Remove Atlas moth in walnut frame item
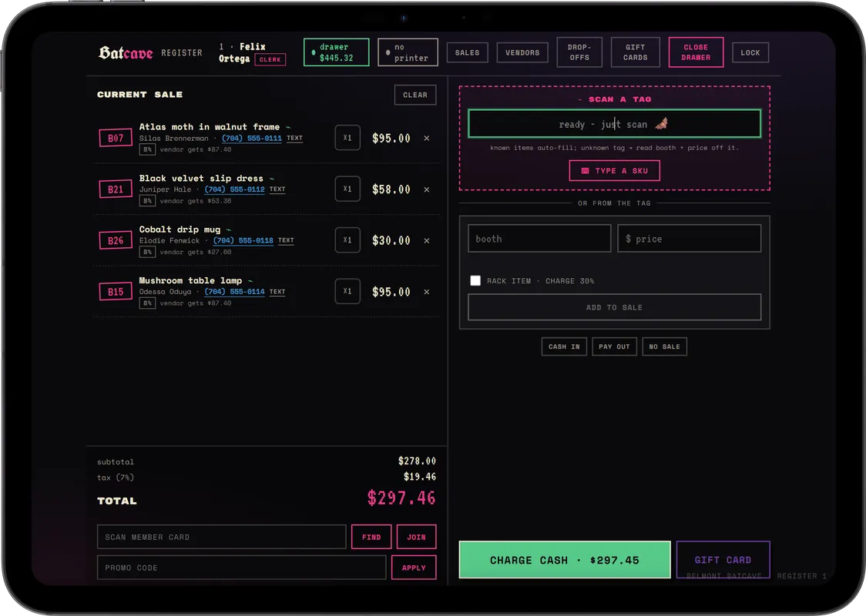This screenshot has width=866, height=616. pos(426,138)
